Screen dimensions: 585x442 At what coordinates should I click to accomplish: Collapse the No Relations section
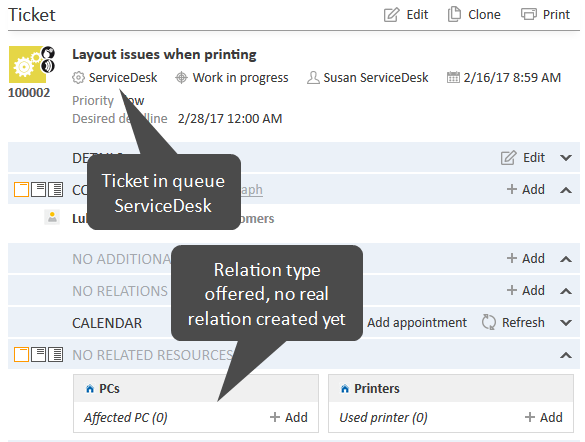coord(566,291)
